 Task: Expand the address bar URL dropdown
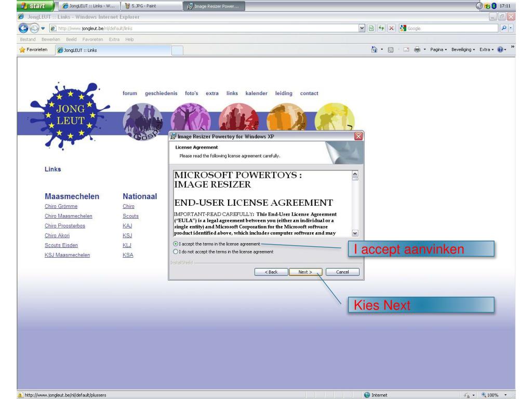pos(362,28)
